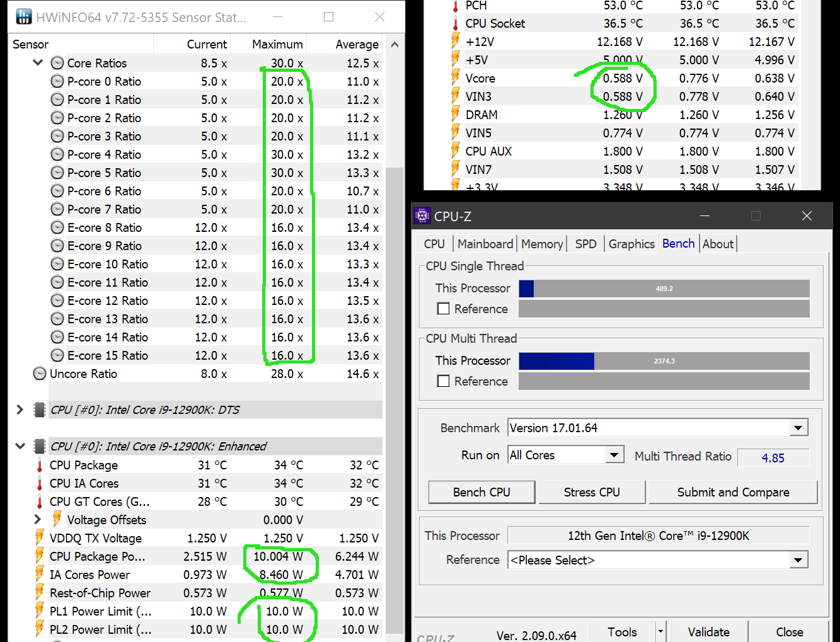Click the lightning icon beside Voltage Offsets
840x642 pixels.
point(57,519)
